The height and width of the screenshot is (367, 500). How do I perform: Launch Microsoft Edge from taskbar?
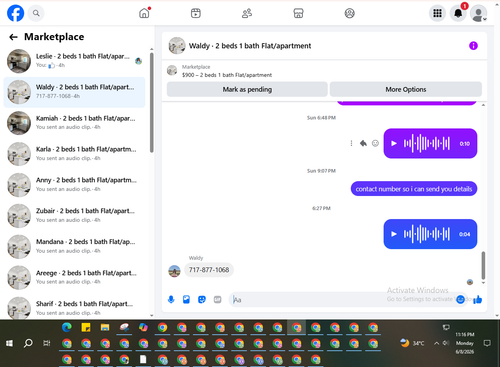[x=67, y=328]
